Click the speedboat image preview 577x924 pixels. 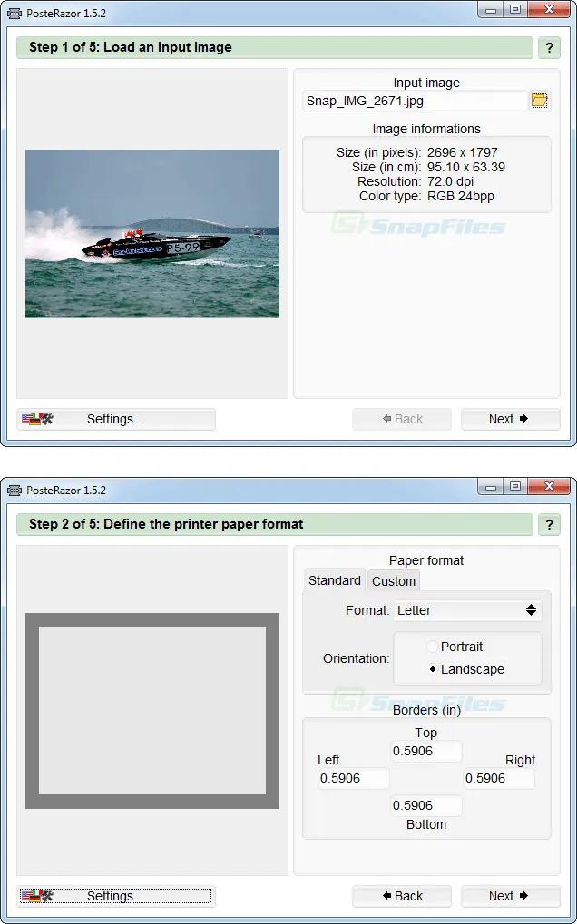coord(152,233)
